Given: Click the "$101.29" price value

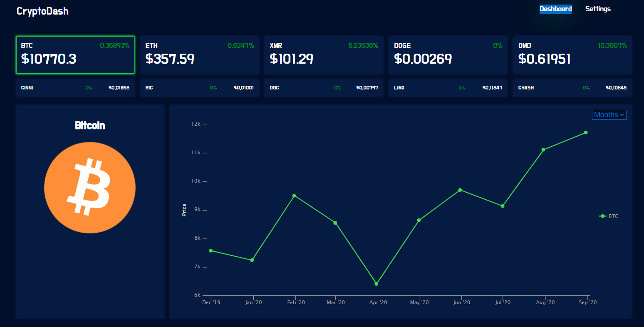Looking at the screenshot, I should pos(292,59).
